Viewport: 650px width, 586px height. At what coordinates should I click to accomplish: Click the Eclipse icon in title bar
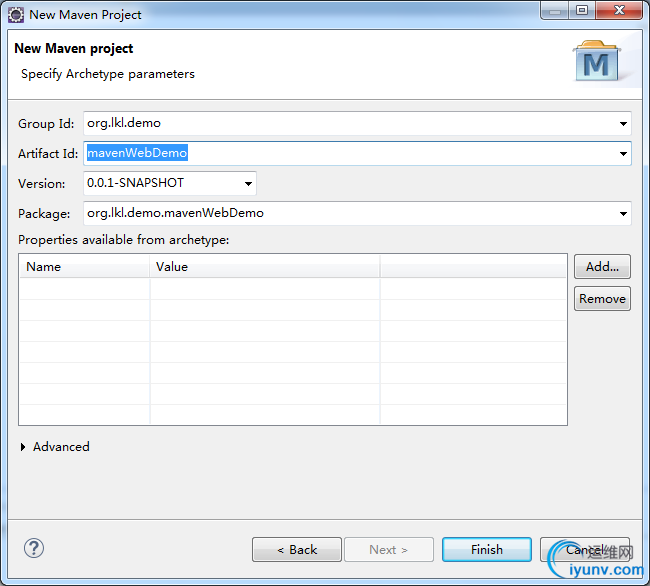pos(16,15)
